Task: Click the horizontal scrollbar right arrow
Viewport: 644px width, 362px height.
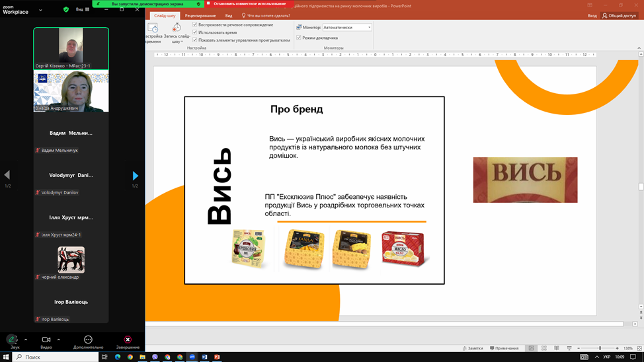Action: (x=635, y=324)
